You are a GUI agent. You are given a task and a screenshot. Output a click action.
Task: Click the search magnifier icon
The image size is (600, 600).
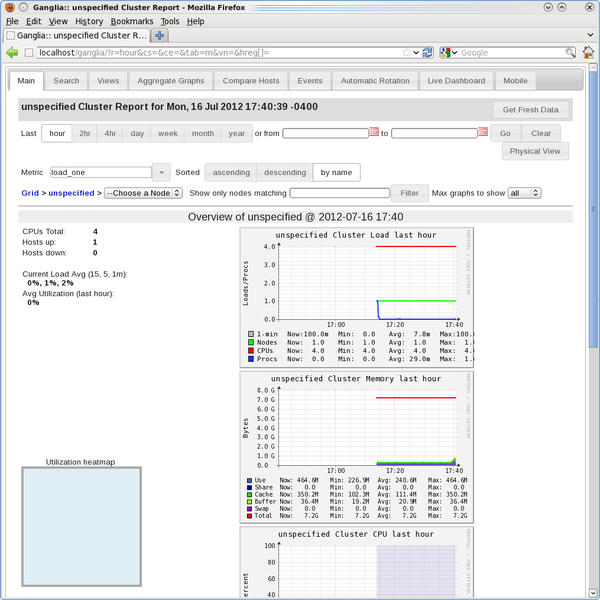click(x=570, y=52)
